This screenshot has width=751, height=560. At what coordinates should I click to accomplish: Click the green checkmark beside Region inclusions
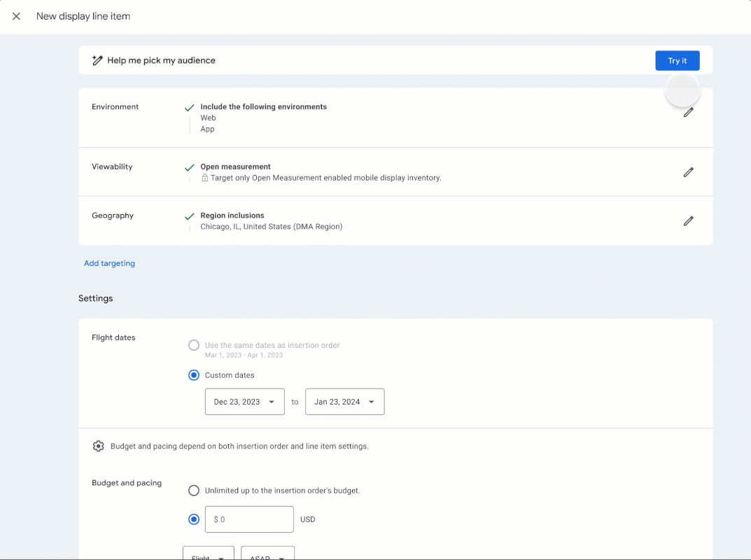[x=190, y=216]
